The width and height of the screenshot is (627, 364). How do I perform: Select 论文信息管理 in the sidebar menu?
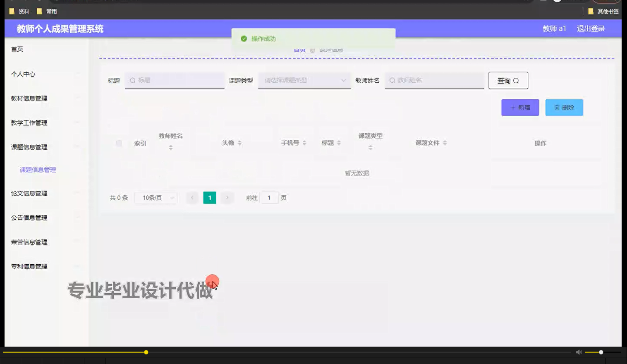click(29, 193)
